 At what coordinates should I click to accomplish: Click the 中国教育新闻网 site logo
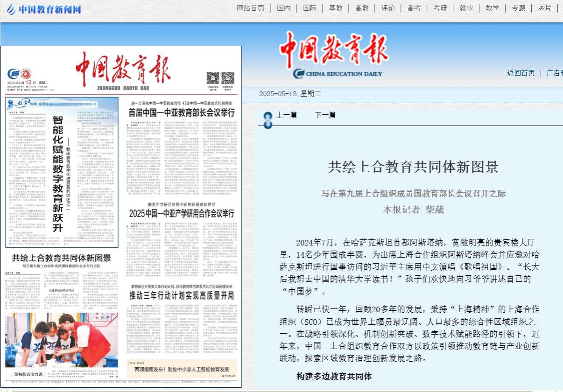coord(44,9)
